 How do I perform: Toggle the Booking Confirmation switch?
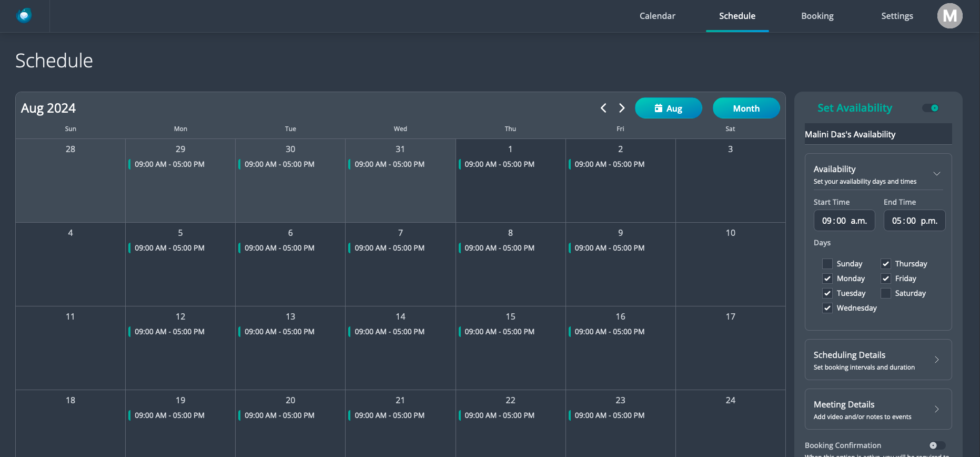(x=937, y=445)
